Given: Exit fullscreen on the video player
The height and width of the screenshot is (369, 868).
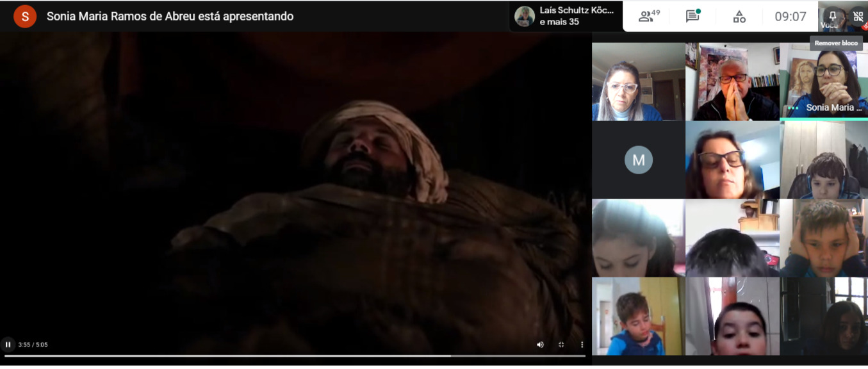Looking at the screenshot, I should tap(561, 345).
